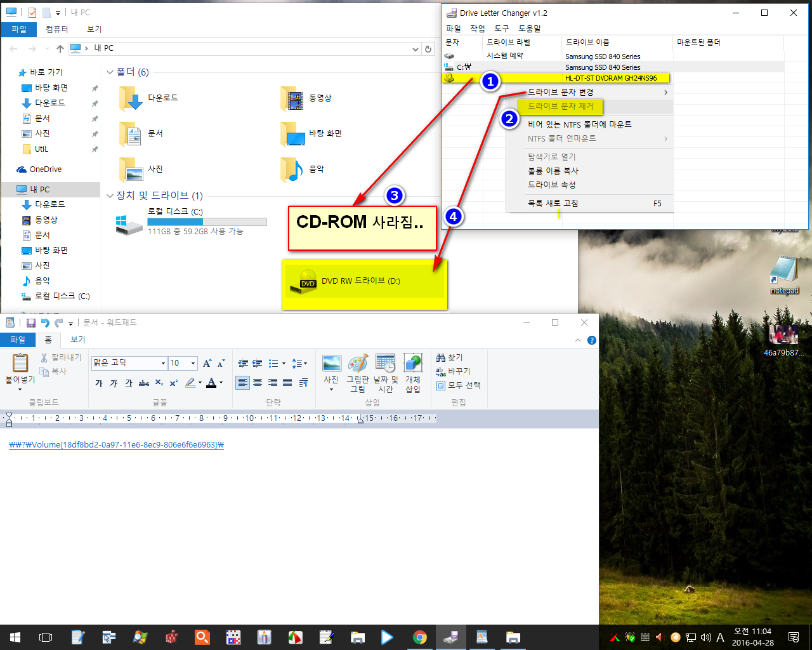
Task: Collapse the 장치 및 드라이브 (1) group
Action: (110, 196)
